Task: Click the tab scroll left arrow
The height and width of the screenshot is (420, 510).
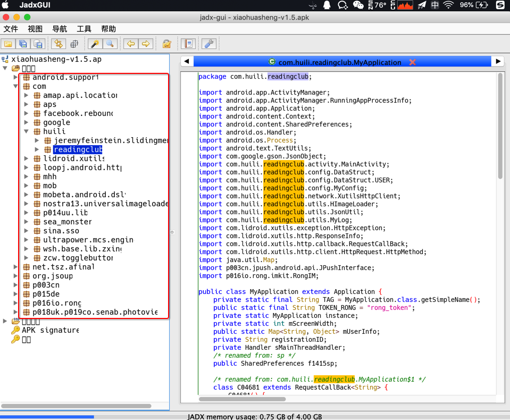Action: (187, 62)
